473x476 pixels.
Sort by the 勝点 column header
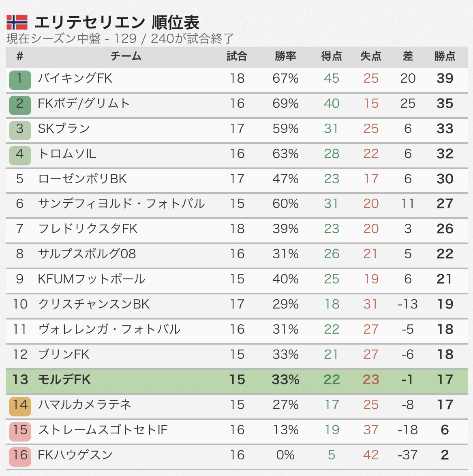pyautogui.click(x=445, y=56)
